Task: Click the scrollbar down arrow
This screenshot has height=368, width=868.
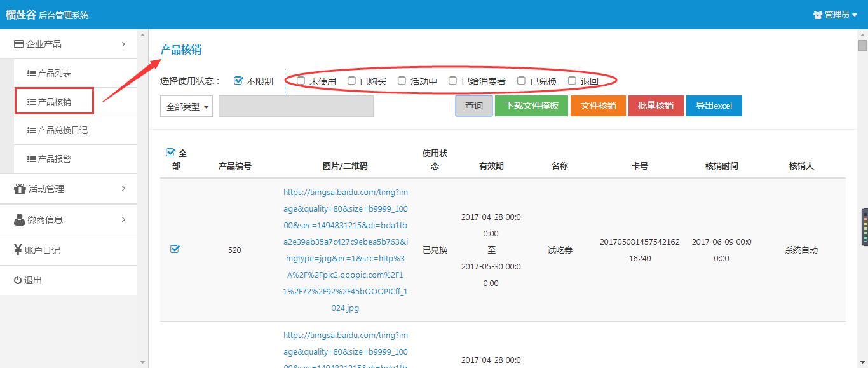Action: coord(862,362)
